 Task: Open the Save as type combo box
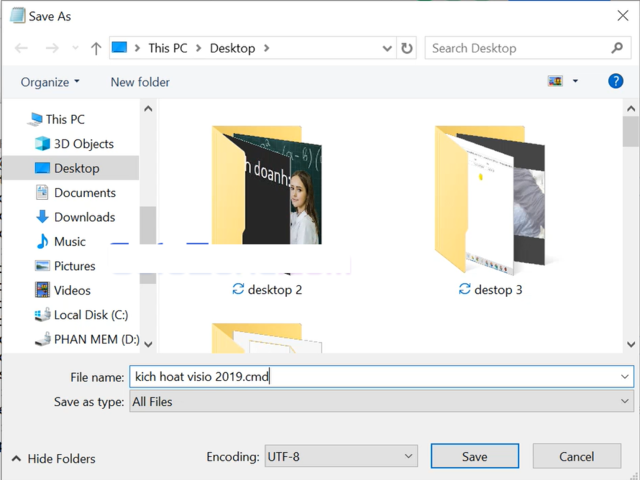(x=382, y=402)
